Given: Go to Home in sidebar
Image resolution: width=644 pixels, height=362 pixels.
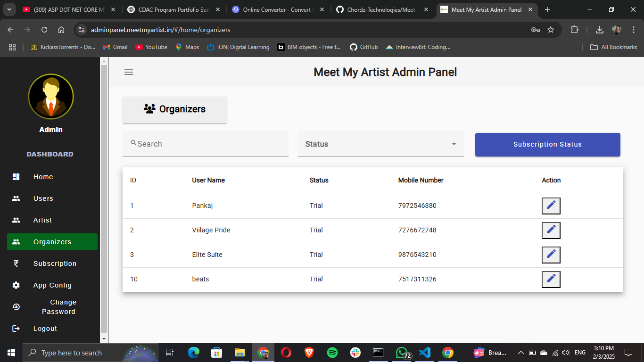Looking at the screenshot, I should click(43, 177).
